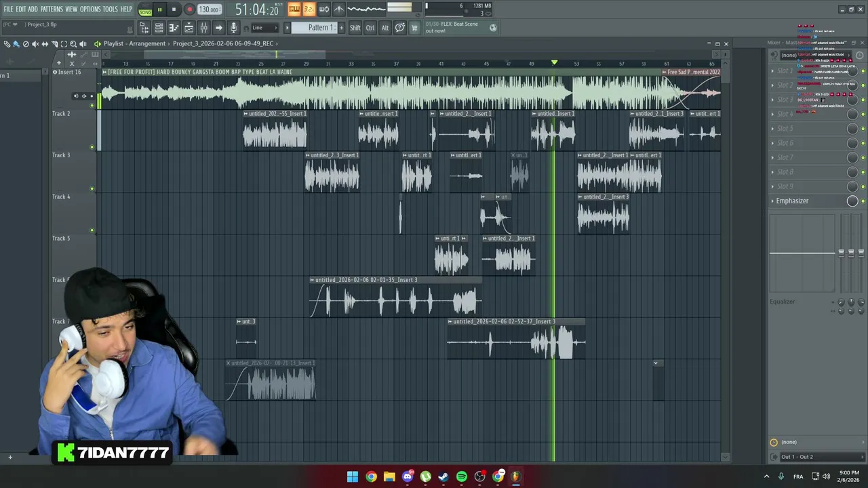
Task: Open the Out 1 - Out 2 output selector
Action: click(x=822, y=457)
